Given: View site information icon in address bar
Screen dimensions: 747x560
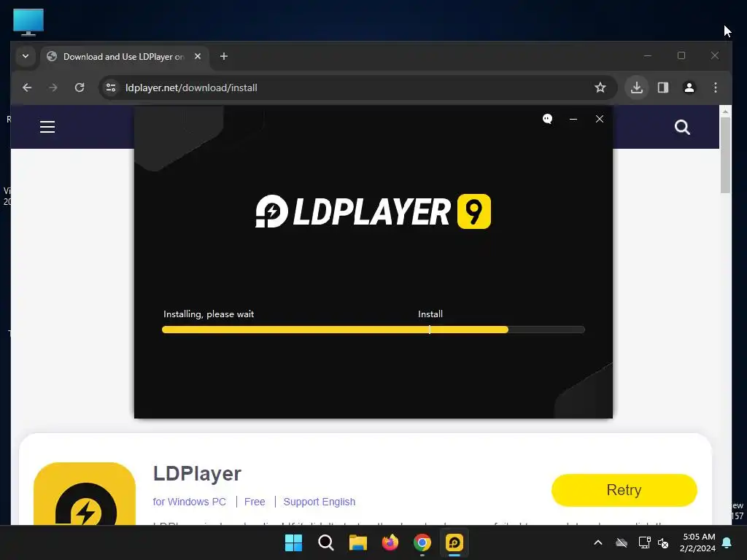Looking at the screenshot, I should [x=111, y=87].
